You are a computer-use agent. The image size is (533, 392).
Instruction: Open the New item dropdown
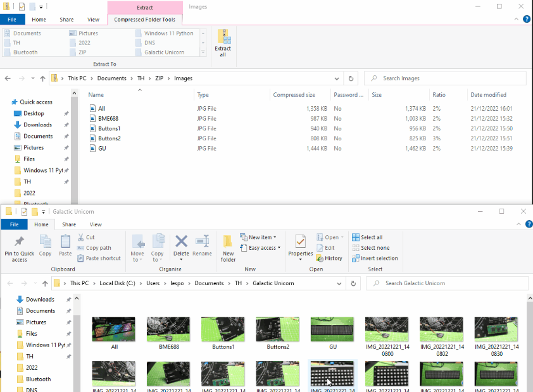[260, 237]
